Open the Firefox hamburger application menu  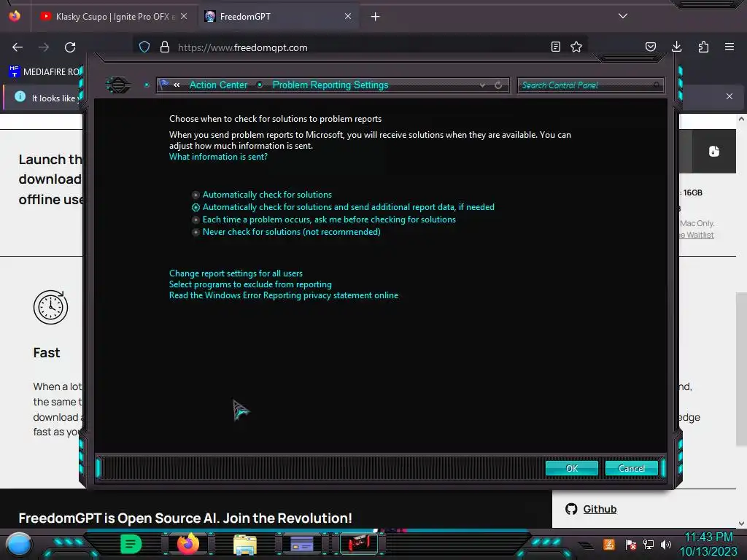click(x=729, y=47)
